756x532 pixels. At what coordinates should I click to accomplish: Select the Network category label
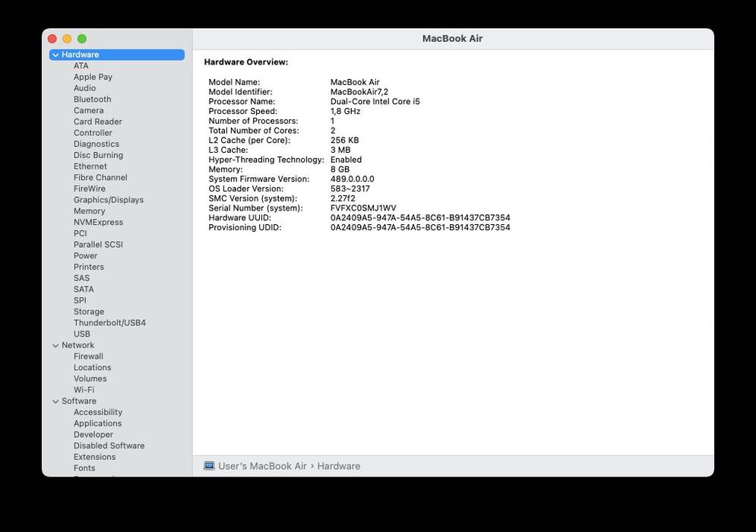77,345
